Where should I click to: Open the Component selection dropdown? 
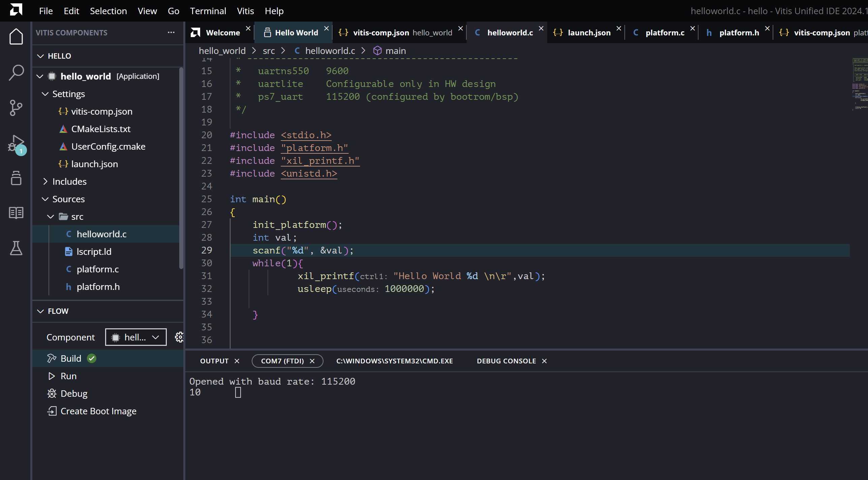coord(136,337)
